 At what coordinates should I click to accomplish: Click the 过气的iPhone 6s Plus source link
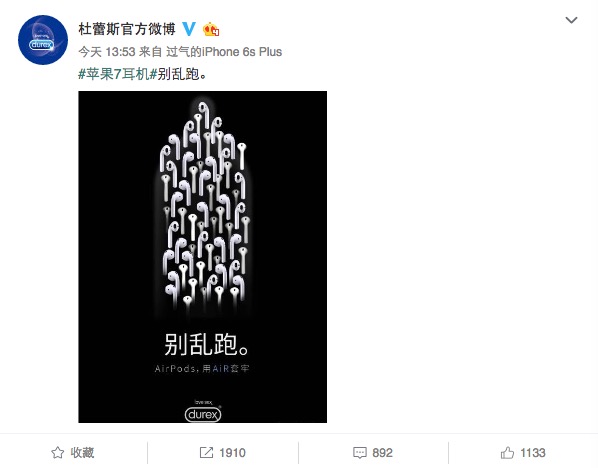224,51
